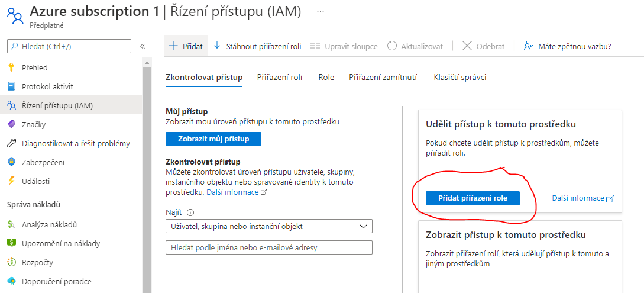Click the Hledat (Ctrl+/) search box
The image size is (644, 293).
tap(69, 46)
